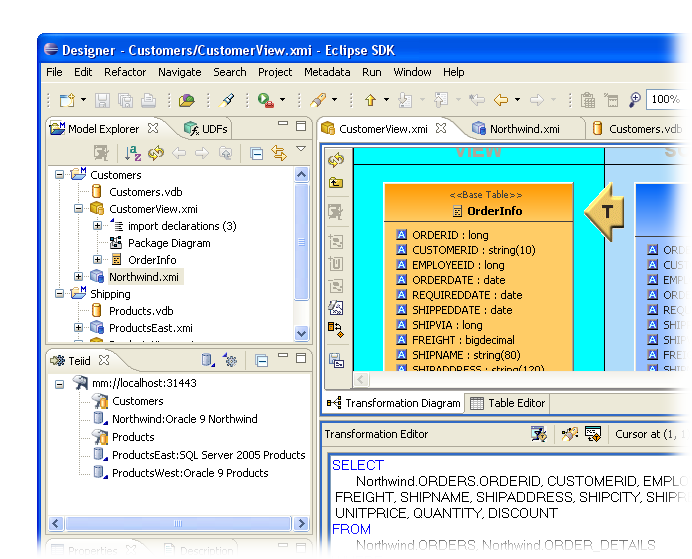Switch to the Customers.vdb editor tab
The height and width of the screenshot is (559, 692).
click(x=638, y=129)
